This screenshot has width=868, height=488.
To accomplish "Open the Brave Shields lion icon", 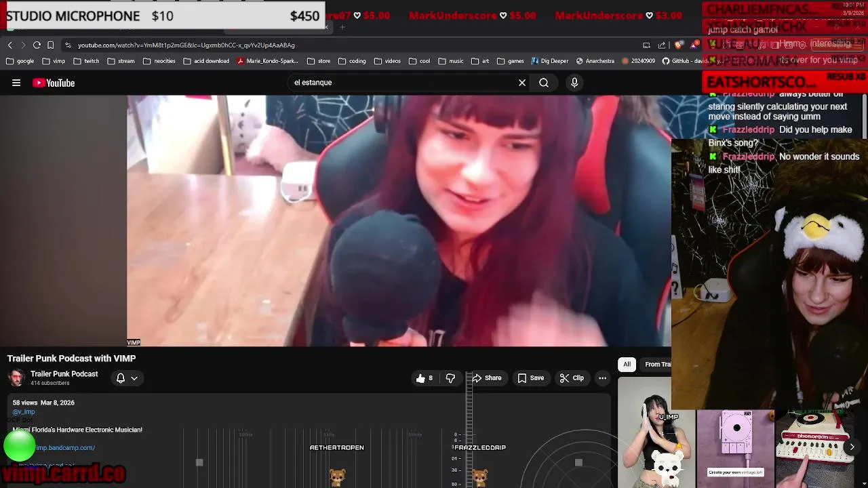I will click(x=678, y=45).
